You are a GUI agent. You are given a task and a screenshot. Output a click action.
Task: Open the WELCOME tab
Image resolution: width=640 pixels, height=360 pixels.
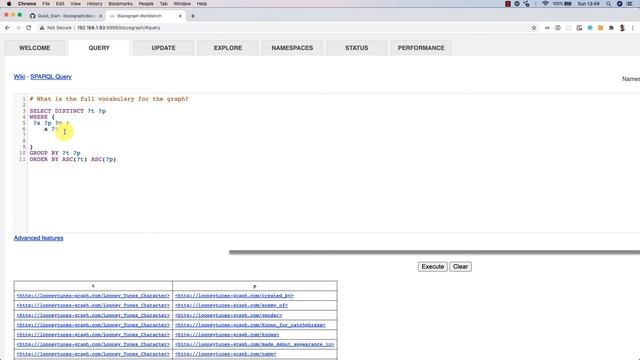pyautogui.click(x=35, y=48)
